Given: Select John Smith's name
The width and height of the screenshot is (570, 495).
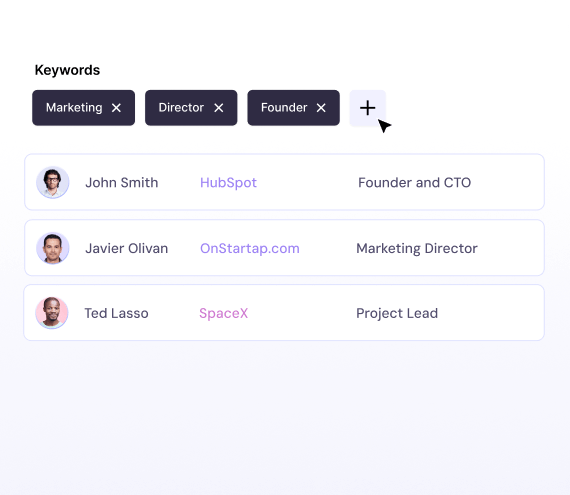Looking at the screenshot, I should click(x=122, y=182).
